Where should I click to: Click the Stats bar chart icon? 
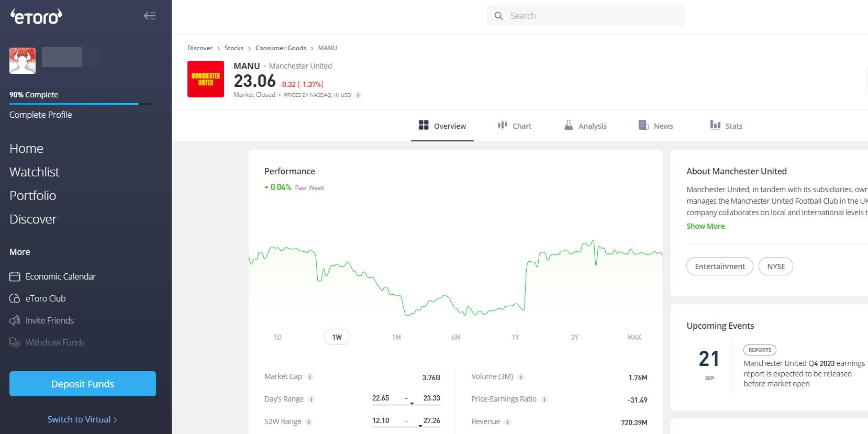[x=715, y=125]
